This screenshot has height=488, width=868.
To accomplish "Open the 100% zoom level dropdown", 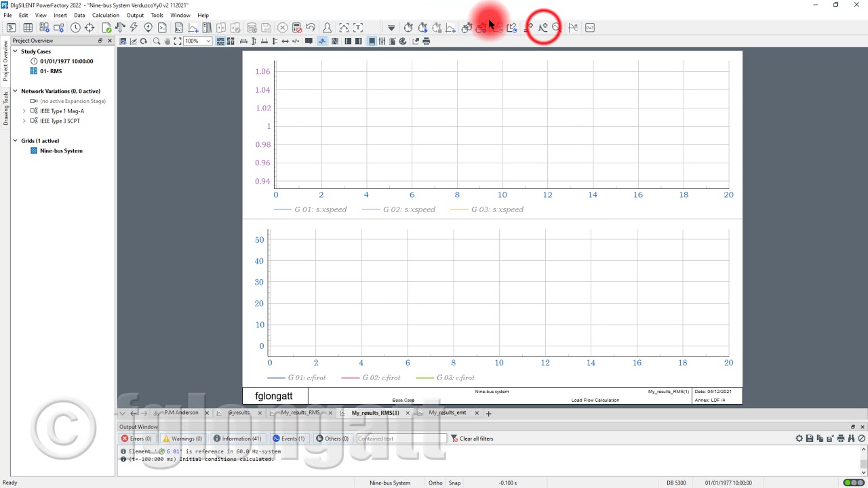I will click(208, 41).
